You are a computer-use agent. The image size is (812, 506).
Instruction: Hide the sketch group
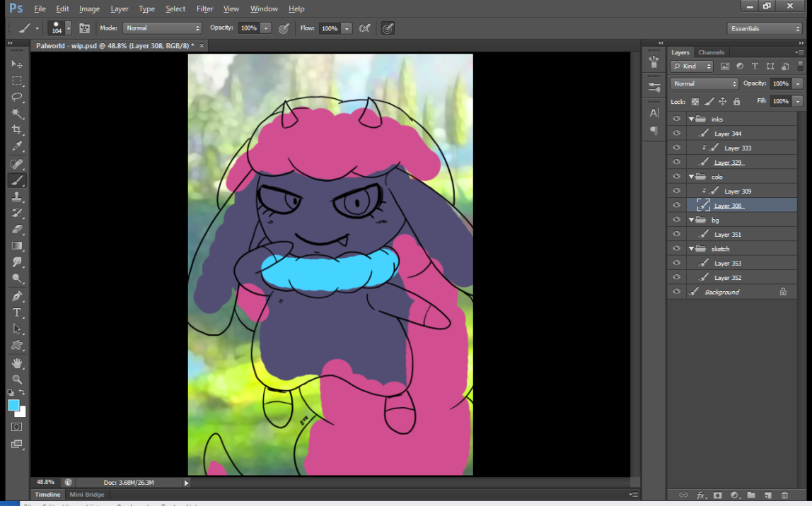[677, 249]
